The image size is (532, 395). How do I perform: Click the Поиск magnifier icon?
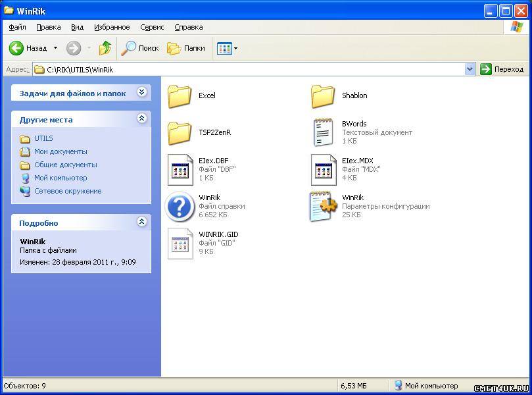pyautogui.click(x=129, y=48)
